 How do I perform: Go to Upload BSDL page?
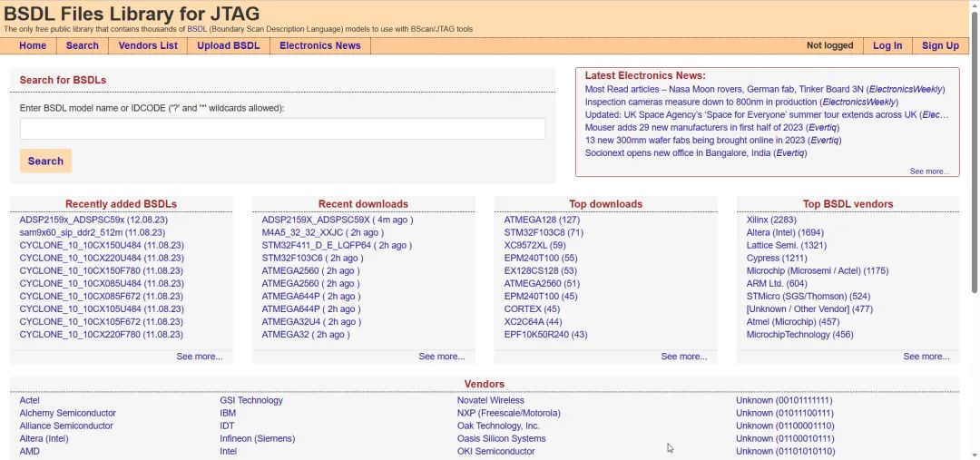coord(228,45)
